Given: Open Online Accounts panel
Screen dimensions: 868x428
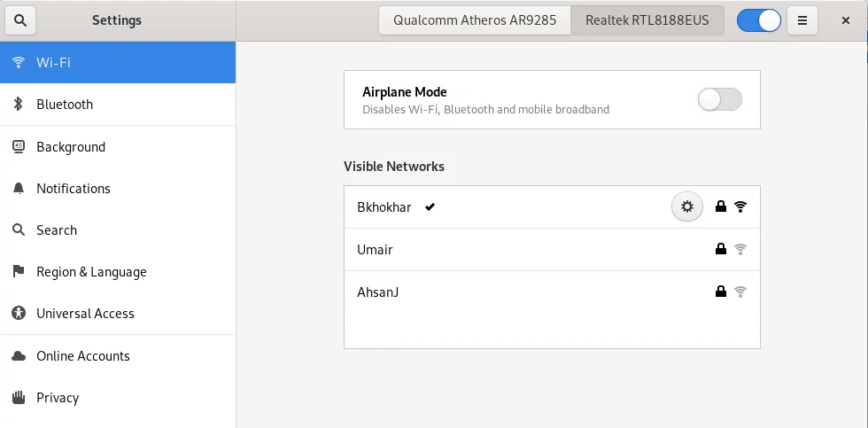Looking at the screenshot, I should tap(117, 355).
